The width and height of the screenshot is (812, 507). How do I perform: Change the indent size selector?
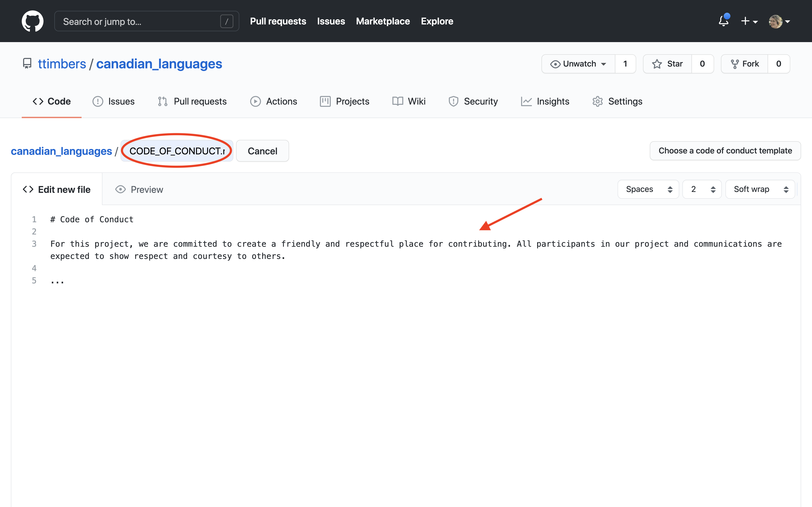coord(702,189)
